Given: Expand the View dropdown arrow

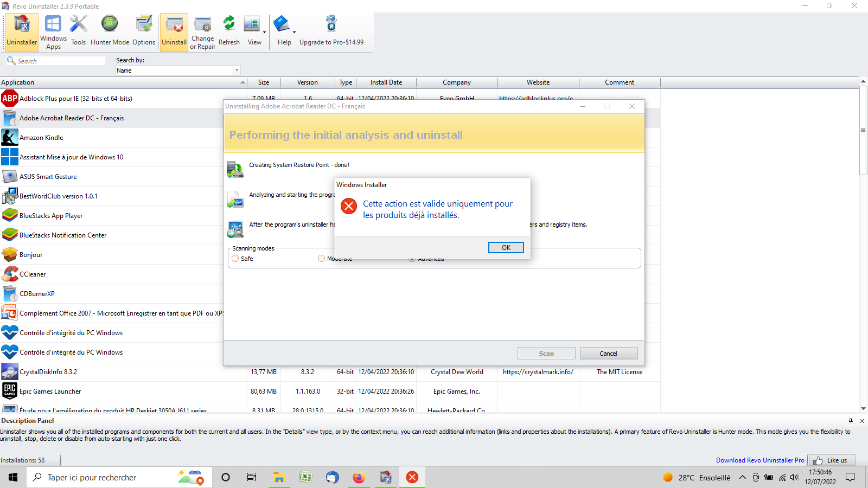Looking at the screenshot, I should tap(265, 33).
